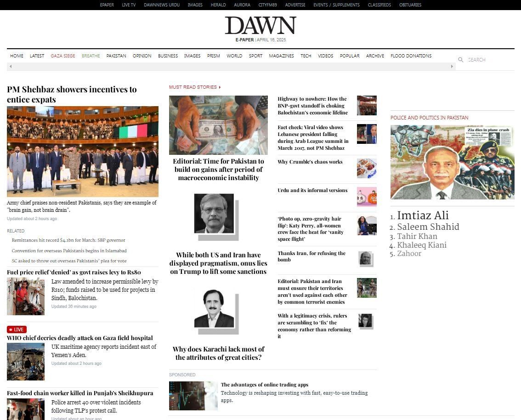The image size is (521, 420).
Task: Open ADVERTISE top bar link
Action: pos(295,5)
